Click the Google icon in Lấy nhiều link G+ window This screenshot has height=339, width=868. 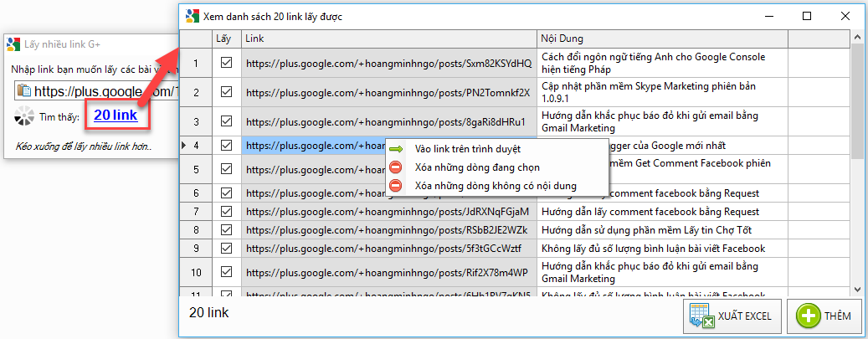(14, 44)
